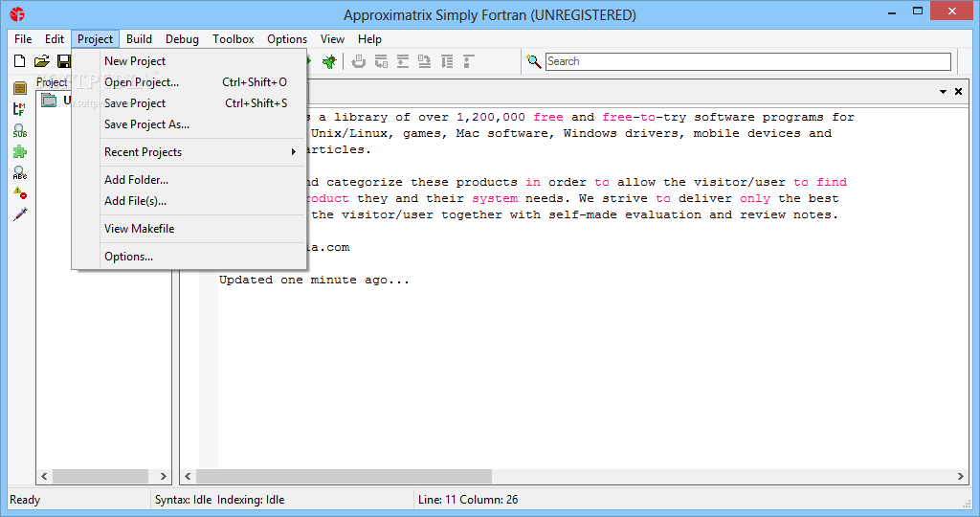The image size is (980, 517).
Task: Choose Options... in Project menu
Action: coord(189,257)
